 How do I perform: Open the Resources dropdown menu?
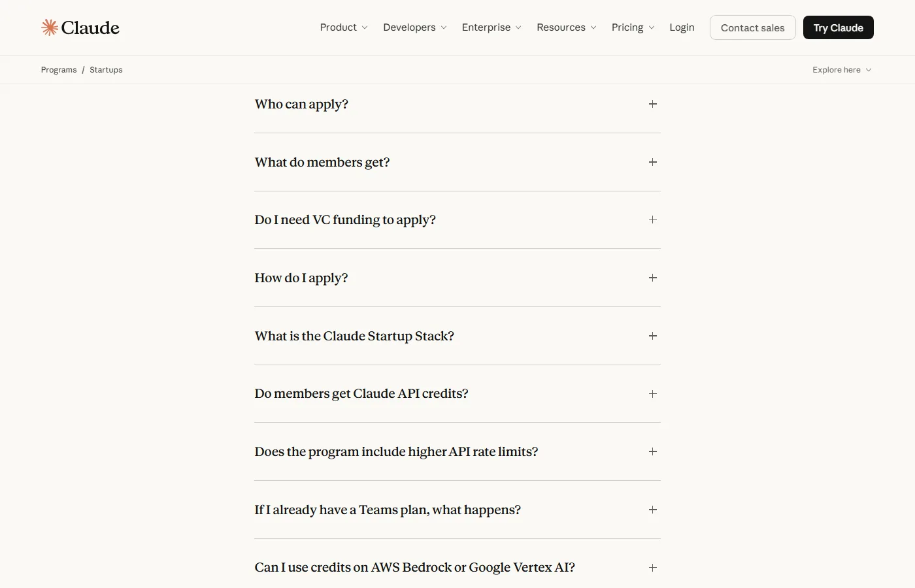[567, 27]
